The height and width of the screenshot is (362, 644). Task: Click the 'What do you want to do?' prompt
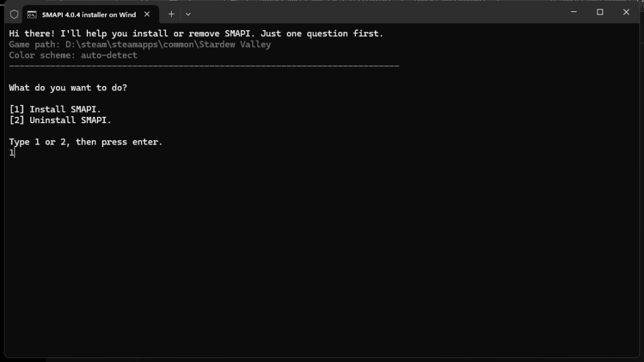click(68, 88)
